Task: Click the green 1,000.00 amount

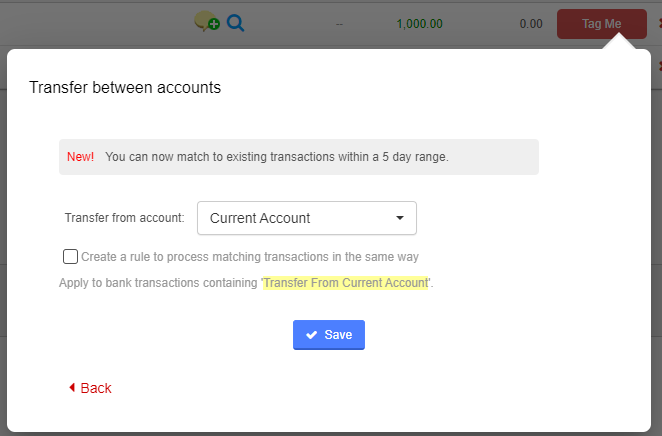Action: click(x=419, y=24)
